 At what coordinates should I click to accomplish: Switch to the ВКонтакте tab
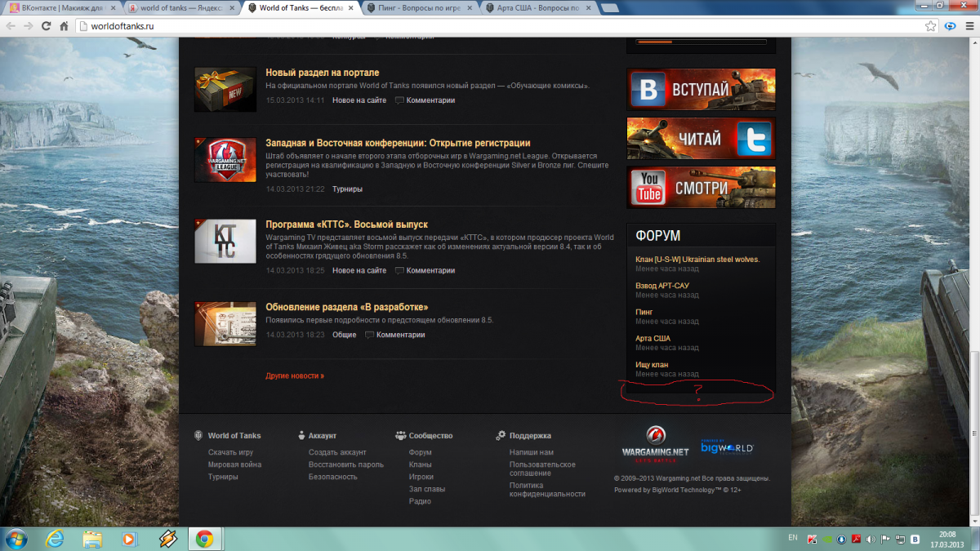tap(60, 7)
